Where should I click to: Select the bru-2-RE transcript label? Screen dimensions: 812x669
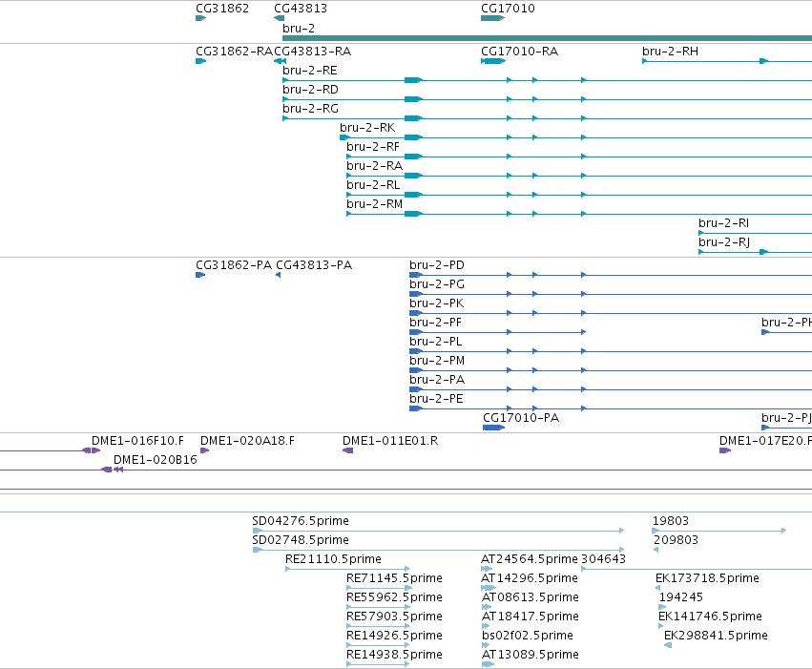[x=310, y=70]
